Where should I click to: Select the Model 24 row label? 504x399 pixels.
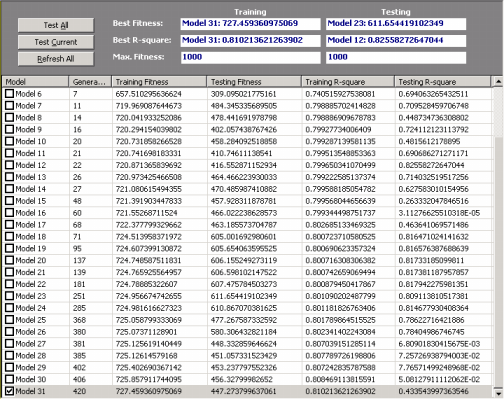(x=31, y=308)
